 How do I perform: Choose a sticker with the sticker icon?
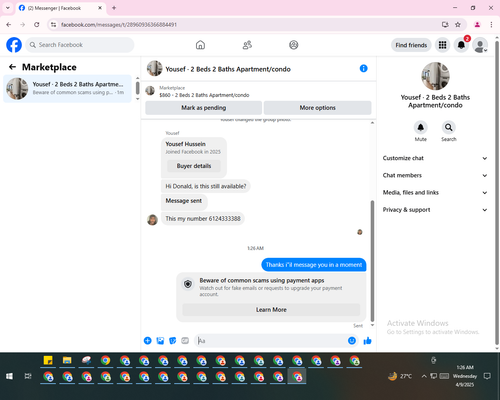click(173, 341)
